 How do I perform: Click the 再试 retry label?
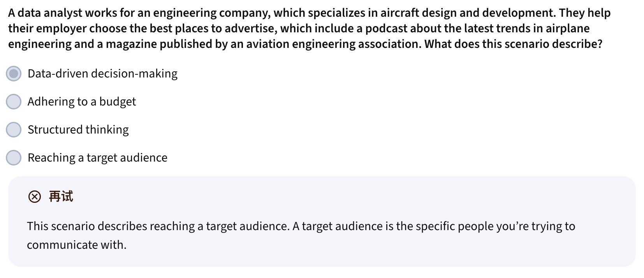[x=61, y=197]
